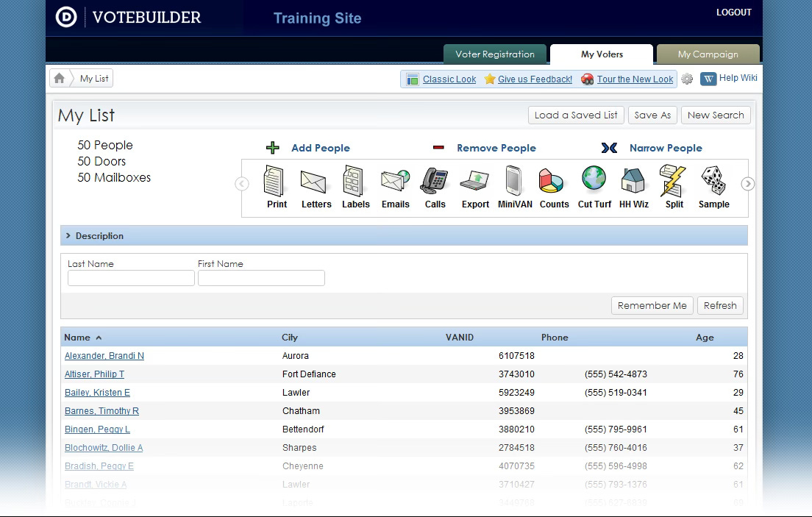Click phone number (555) 542-4873
The image size is (812, 517).
coord(616,374)
